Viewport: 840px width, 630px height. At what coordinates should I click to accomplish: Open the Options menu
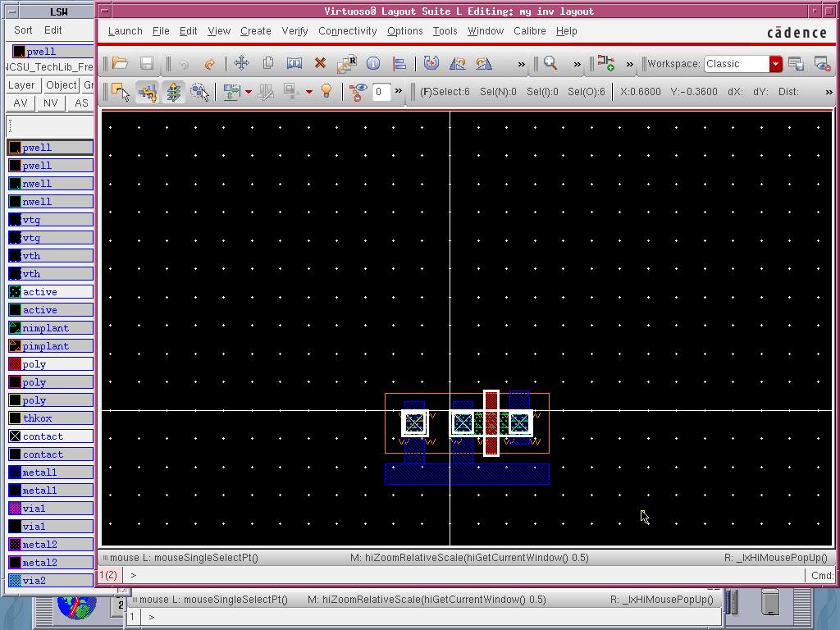click(405, 31)
